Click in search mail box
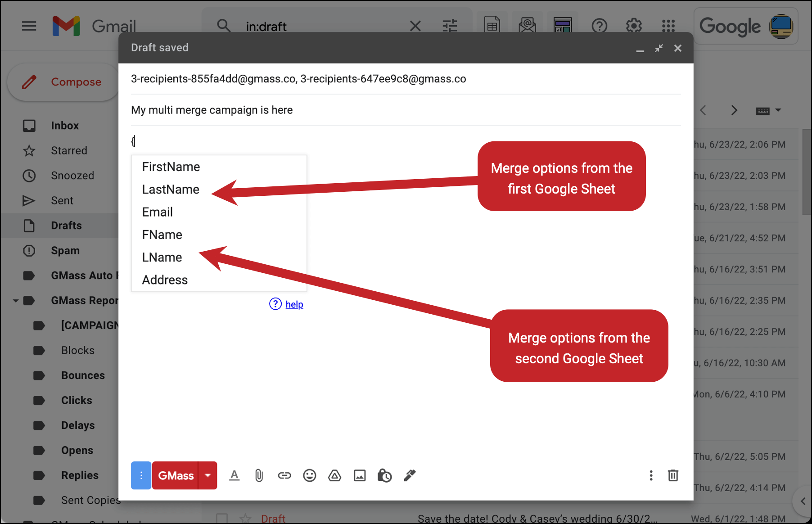The height and width of the screenshot is (524, 812). pos(325,27)
